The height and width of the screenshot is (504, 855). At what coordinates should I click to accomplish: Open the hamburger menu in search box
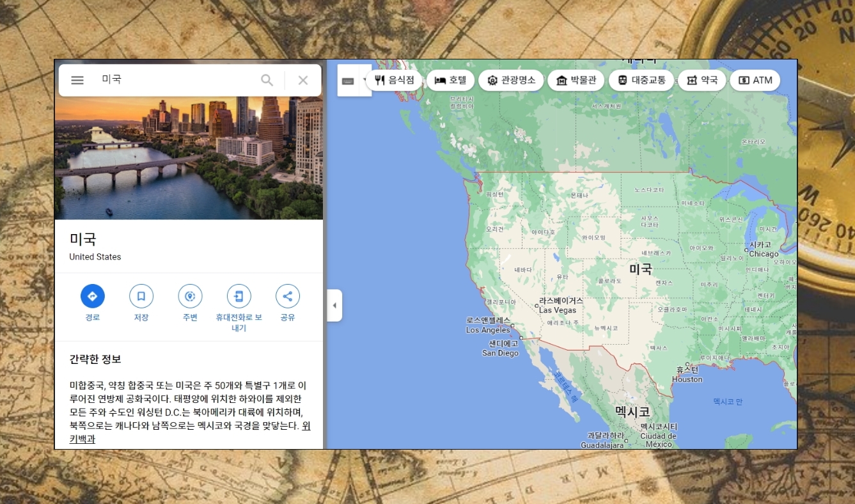coord(77,80)
